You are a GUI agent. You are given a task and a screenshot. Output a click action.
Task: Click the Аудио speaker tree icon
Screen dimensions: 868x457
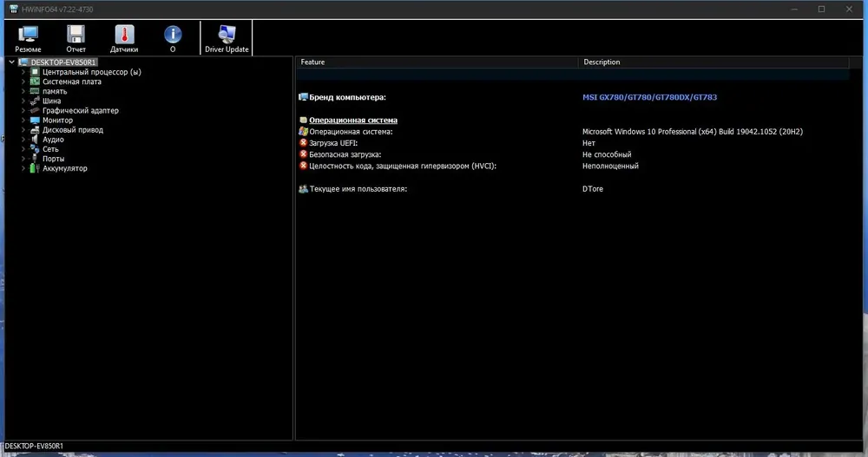[35, 140]
